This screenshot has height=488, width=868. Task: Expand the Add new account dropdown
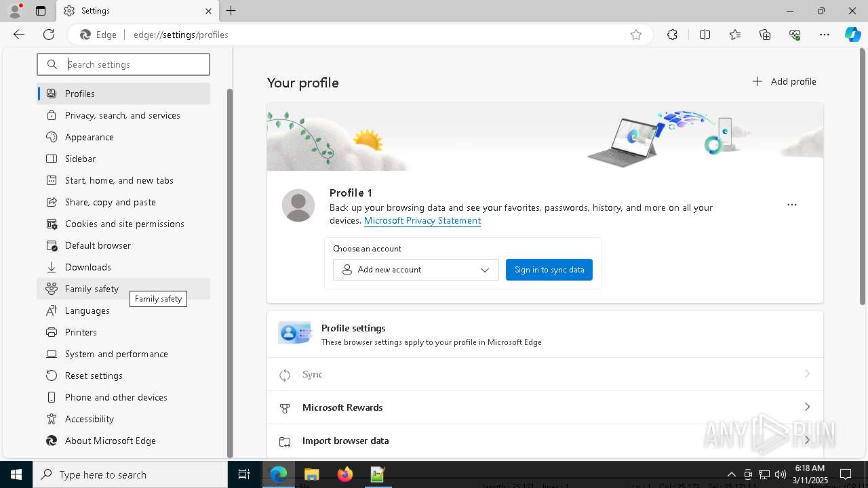pos(416,270)
